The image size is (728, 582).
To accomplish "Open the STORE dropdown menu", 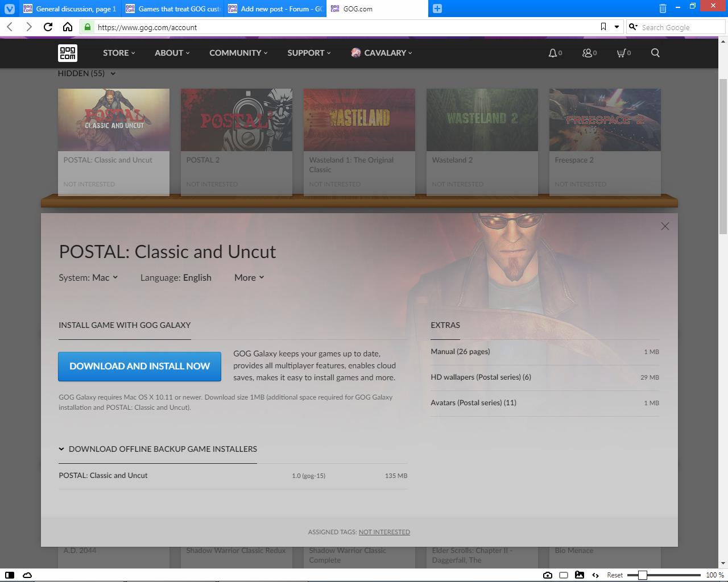I will [119, 53].
